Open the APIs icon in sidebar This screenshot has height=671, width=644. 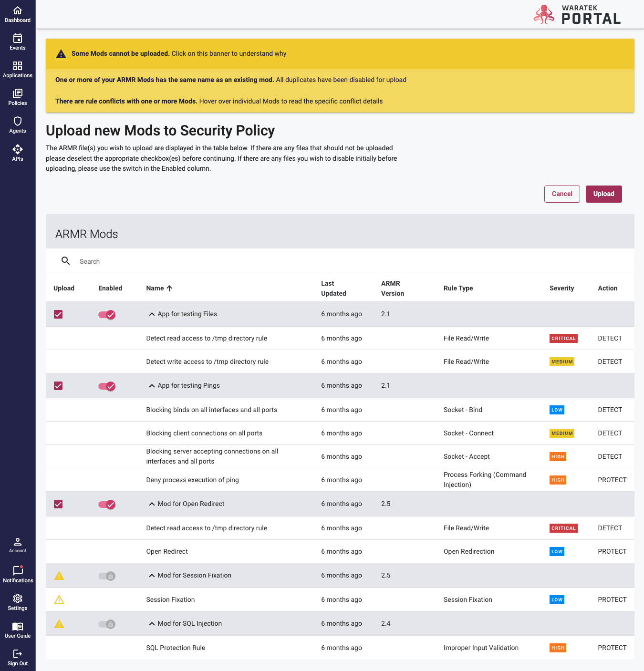click(18, 149)
